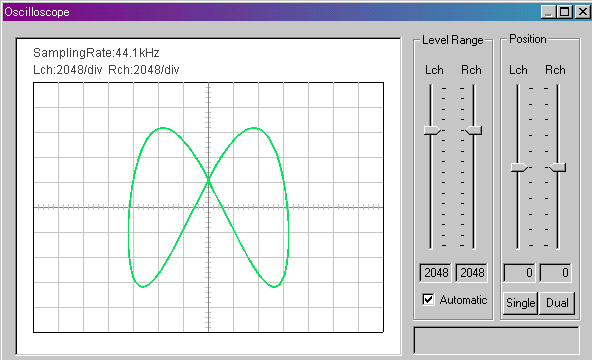
Task: Maximize the Oscilloscope window
Action: [564, 12]
